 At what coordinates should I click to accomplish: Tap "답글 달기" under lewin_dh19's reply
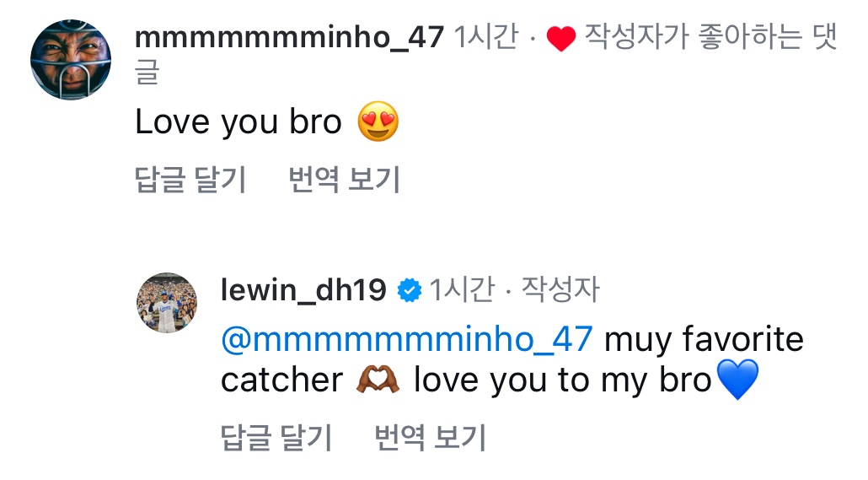click(x=276, y=438)
